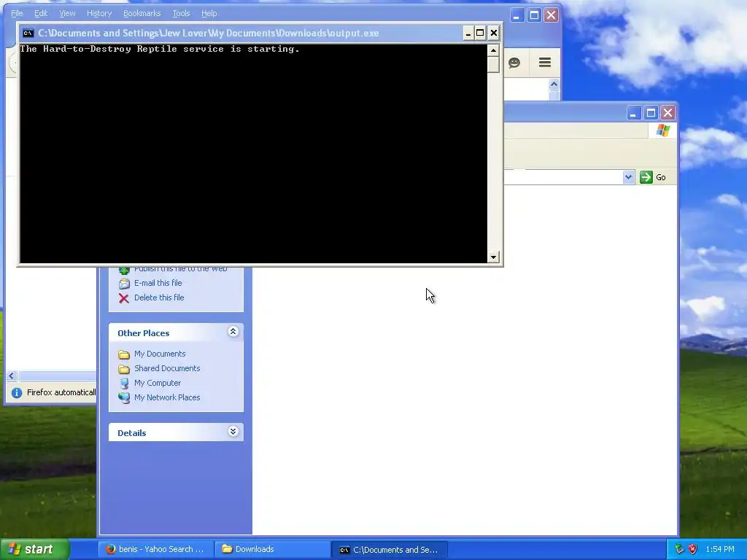
Task: Maximize the console output.exe window
Action: point(480,33)
